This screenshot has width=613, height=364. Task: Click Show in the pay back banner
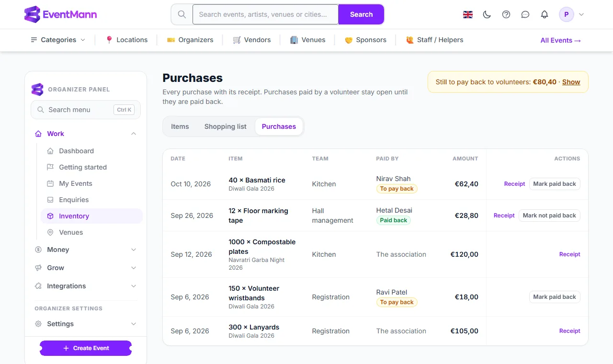pyautogui.click(x=571, y=82)
